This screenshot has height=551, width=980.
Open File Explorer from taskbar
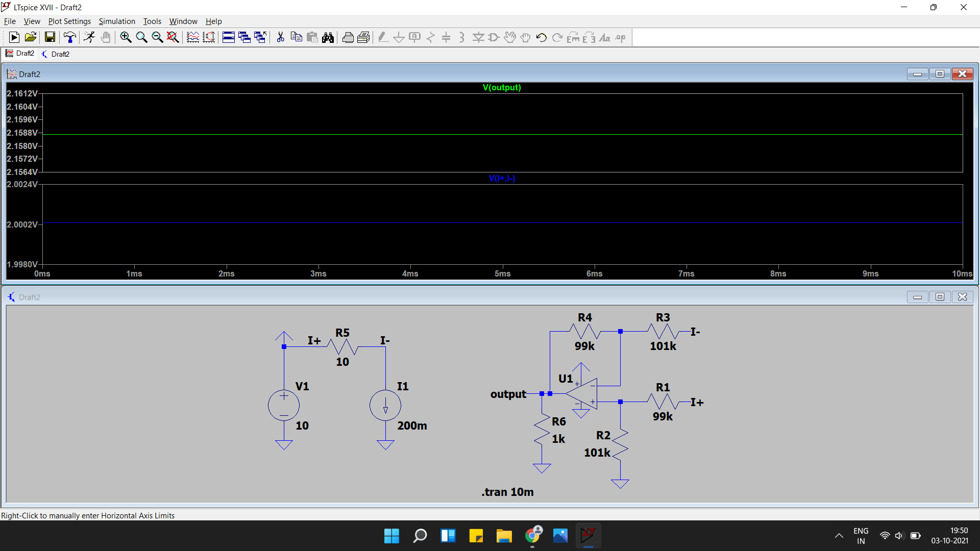tap(504, 536)
